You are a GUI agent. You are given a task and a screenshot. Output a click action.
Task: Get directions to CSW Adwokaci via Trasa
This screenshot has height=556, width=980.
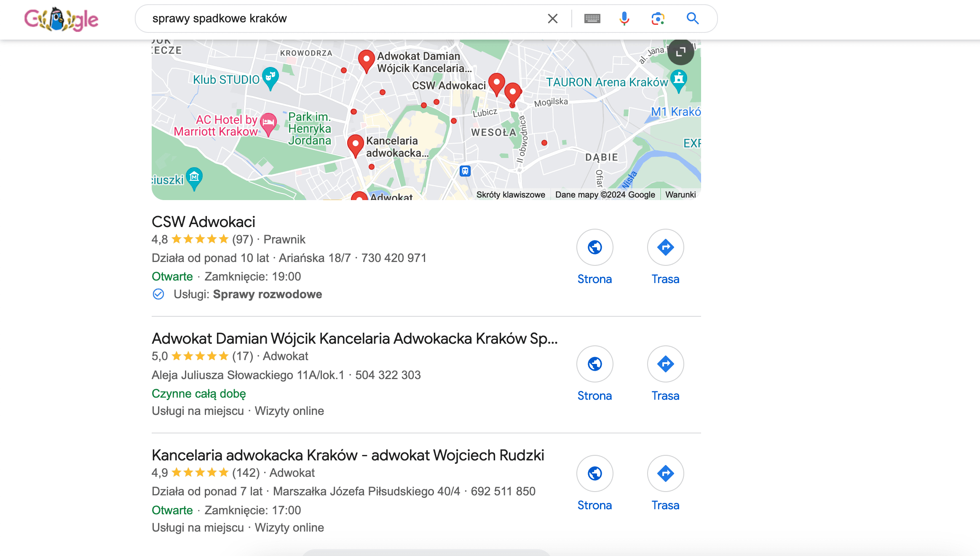[x=665, y=247]
